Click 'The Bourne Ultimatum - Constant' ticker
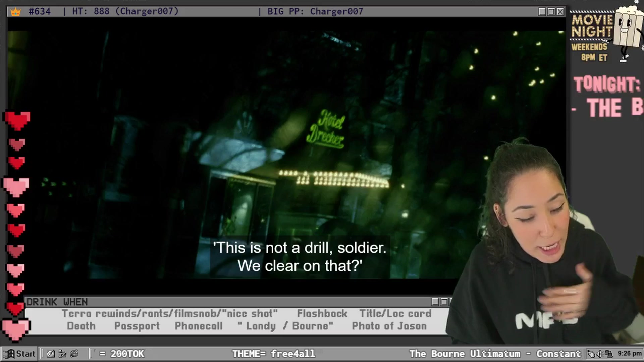 point(495,354)
